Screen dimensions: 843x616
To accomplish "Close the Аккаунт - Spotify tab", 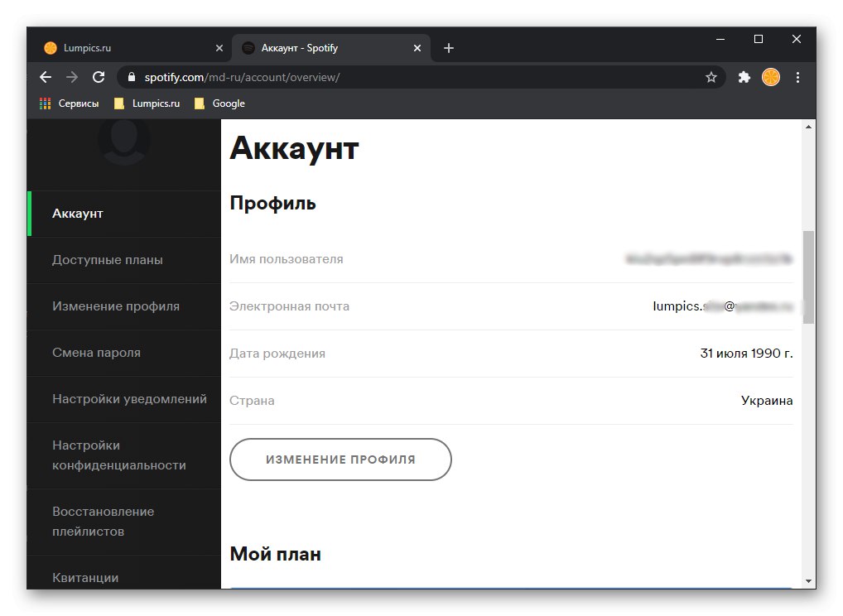I will (417, 48).
